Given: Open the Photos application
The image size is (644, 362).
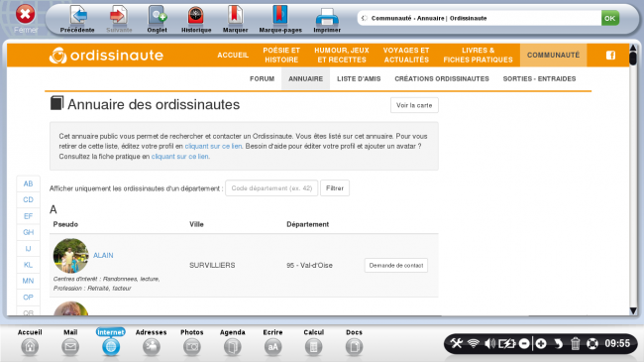Looking at the screenshot, I should [x=192, y=342].
